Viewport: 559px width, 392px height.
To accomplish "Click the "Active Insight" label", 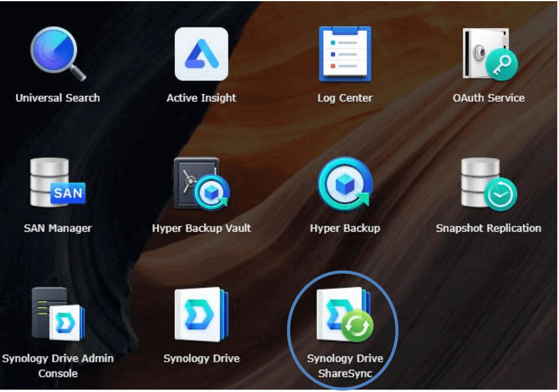I will pyautogui.click(x=202, y=98).
